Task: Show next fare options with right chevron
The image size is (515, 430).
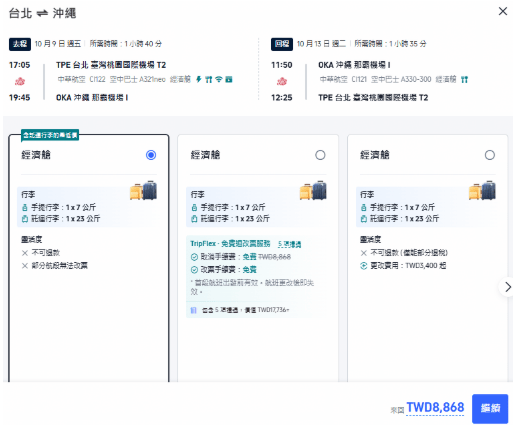Action: click(x=507, y=287)
